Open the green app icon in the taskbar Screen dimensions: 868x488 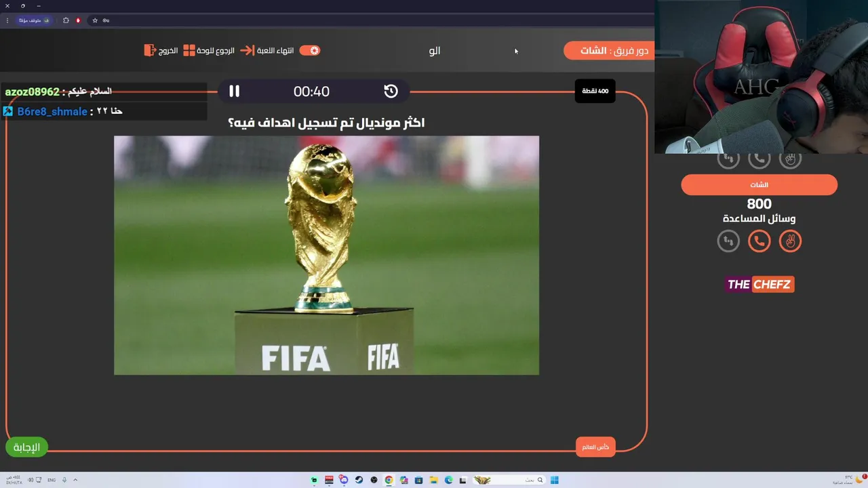click(x=314, y=480)
